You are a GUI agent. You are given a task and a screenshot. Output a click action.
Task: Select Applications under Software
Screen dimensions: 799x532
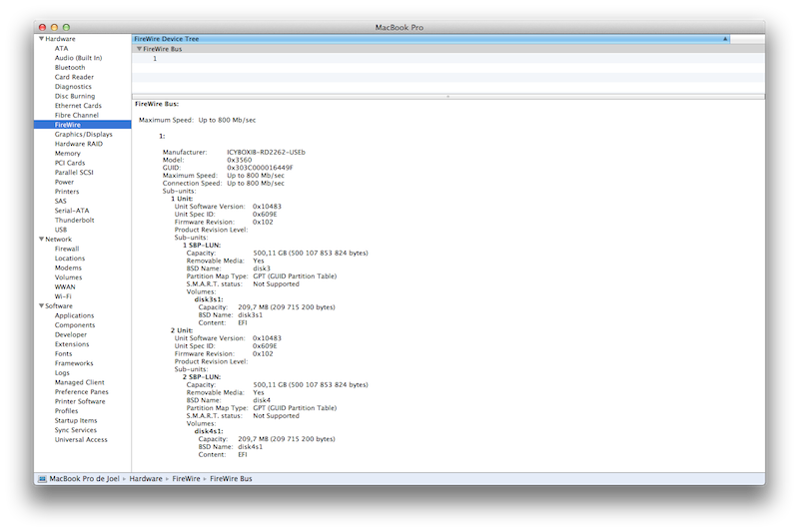point(74,315)
